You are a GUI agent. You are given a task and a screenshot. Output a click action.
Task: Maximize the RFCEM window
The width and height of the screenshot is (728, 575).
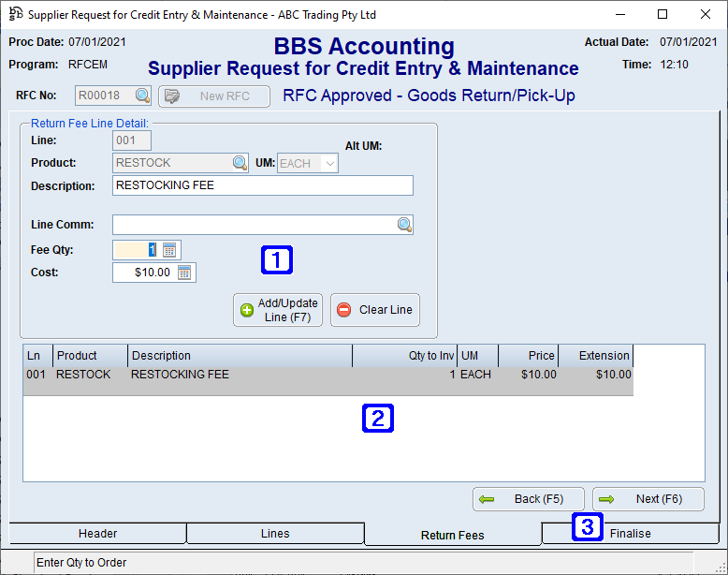[x=662, y=14]
